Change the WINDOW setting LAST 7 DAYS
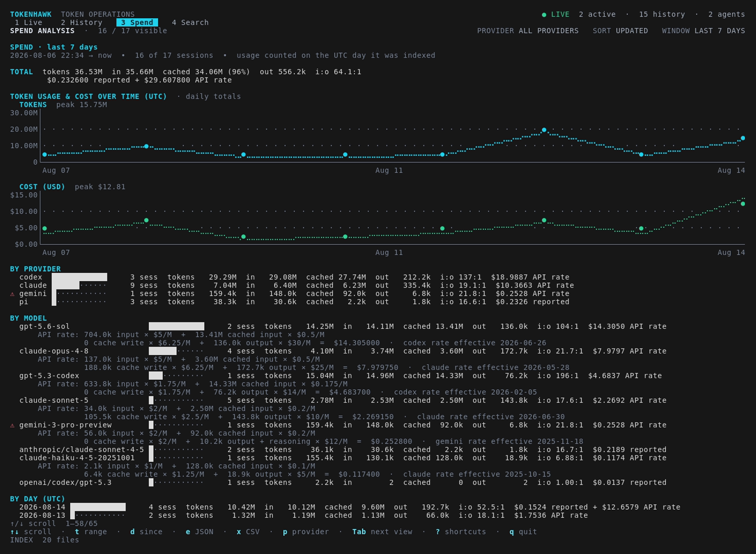This screenshot has height=554, width=756. click(704, 31)
